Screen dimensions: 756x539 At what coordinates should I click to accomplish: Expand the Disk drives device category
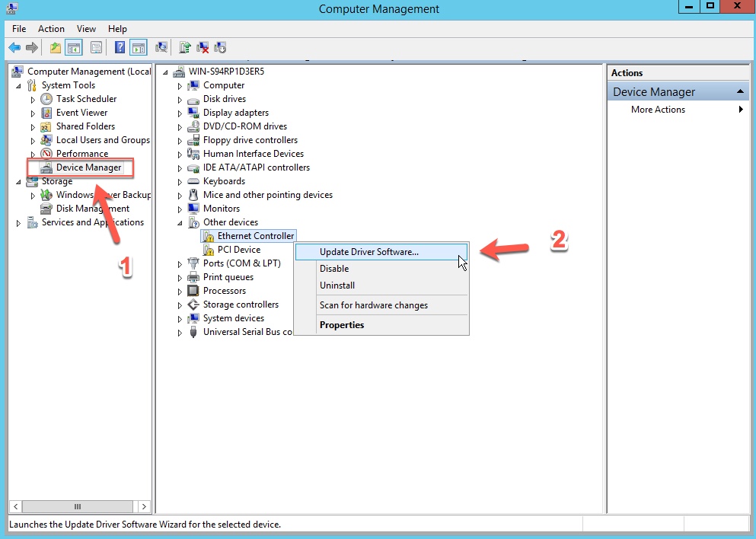180,100
